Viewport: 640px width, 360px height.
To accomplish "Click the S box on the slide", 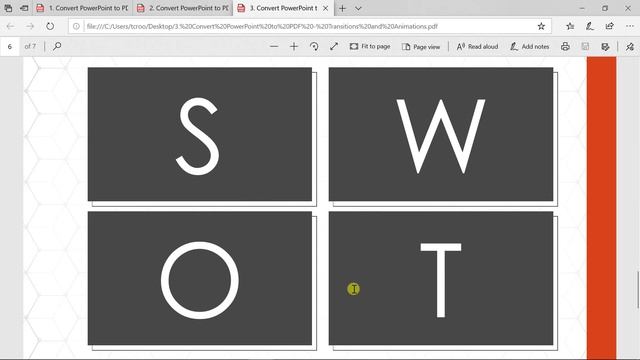I will 200,134.
